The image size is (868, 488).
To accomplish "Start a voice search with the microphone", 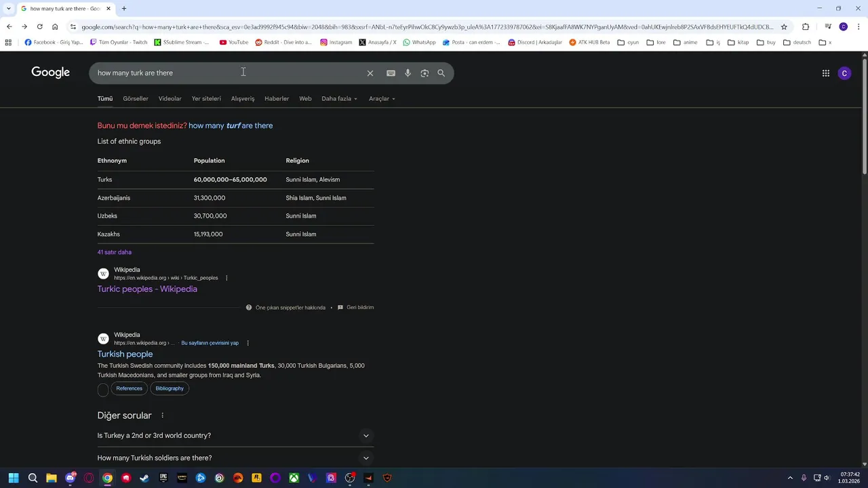I will tap(408, 73).
